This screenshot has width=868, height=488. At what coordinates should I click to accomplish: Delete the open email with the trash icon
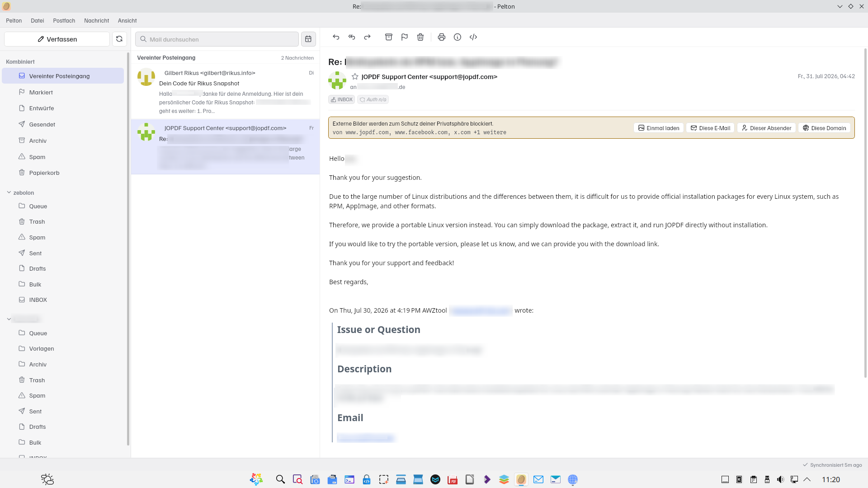pos(420,37)
